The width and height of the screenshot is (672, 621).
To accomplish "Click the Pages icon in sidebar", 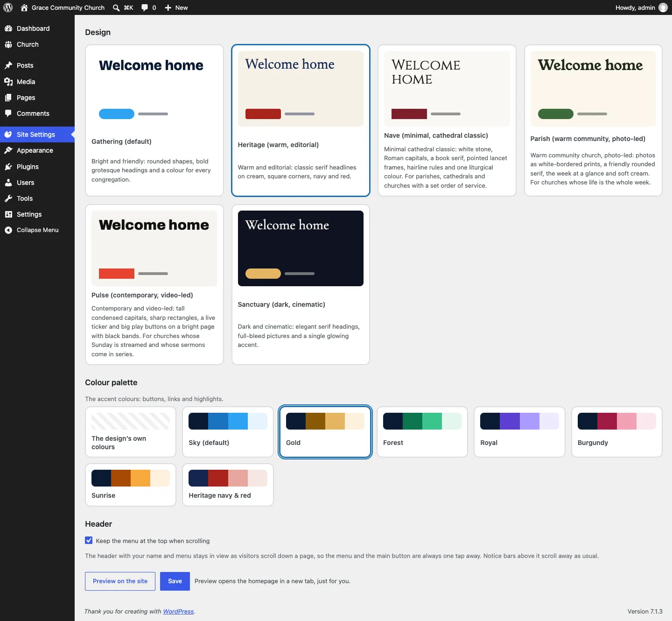I will click(x=8, y=98).
